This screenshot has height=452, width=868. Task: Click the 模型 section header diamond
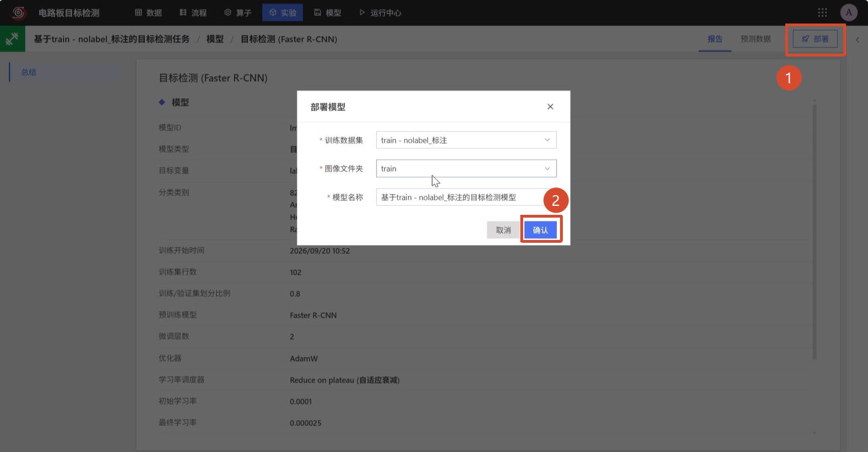162,102
